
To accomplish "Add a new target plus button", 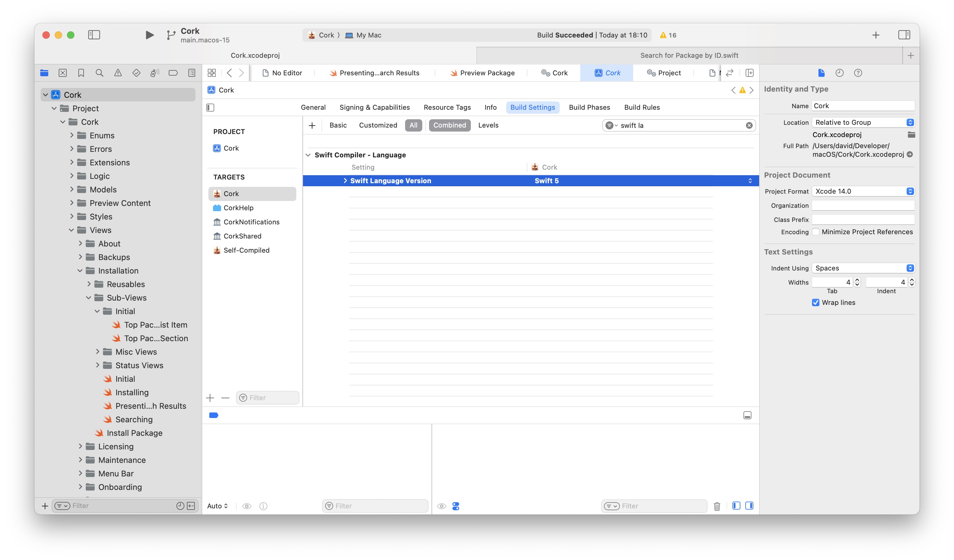I will pyautogui.click(x=210, y=398).
